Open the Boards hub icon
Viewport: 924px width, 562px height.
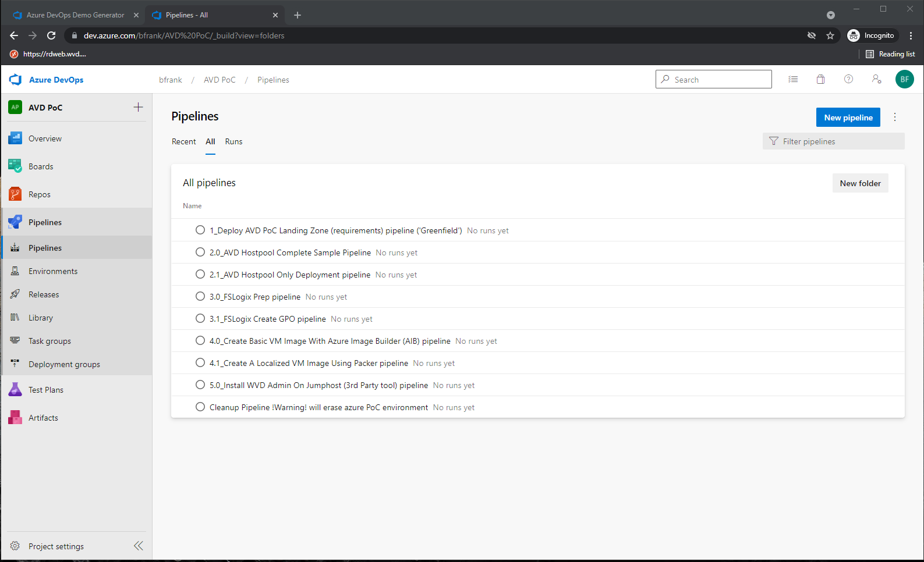(x=15, y=166)
